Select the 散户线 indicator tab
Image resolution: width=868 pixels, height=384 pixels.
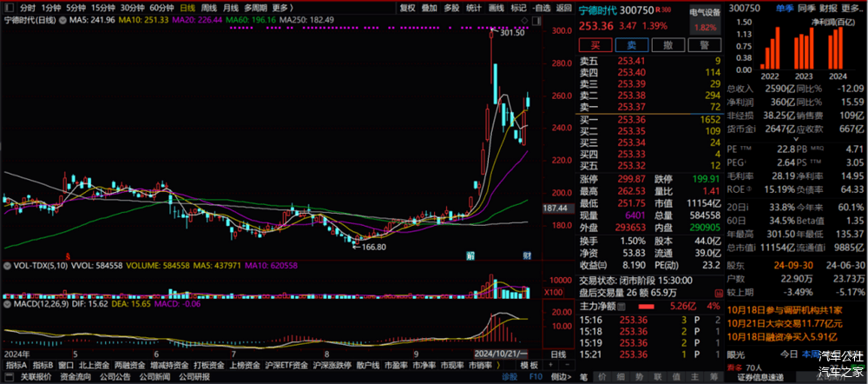pyautogui.click(x=368, y=365)
